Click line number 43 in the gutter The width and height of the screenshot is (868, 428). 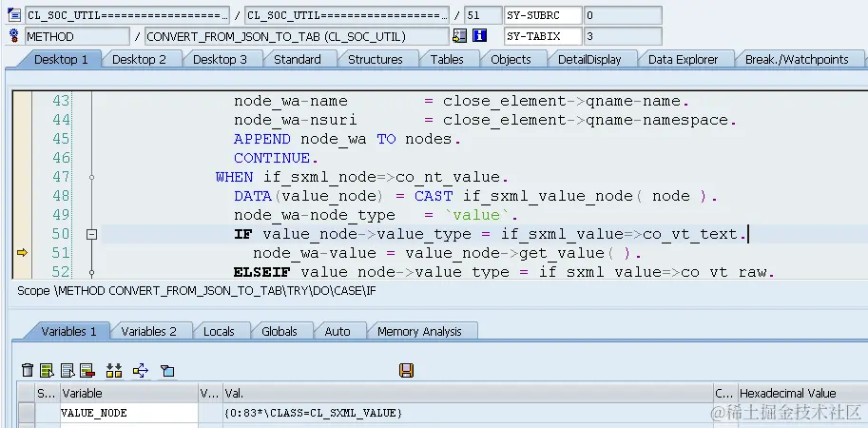tap(61, 102)
